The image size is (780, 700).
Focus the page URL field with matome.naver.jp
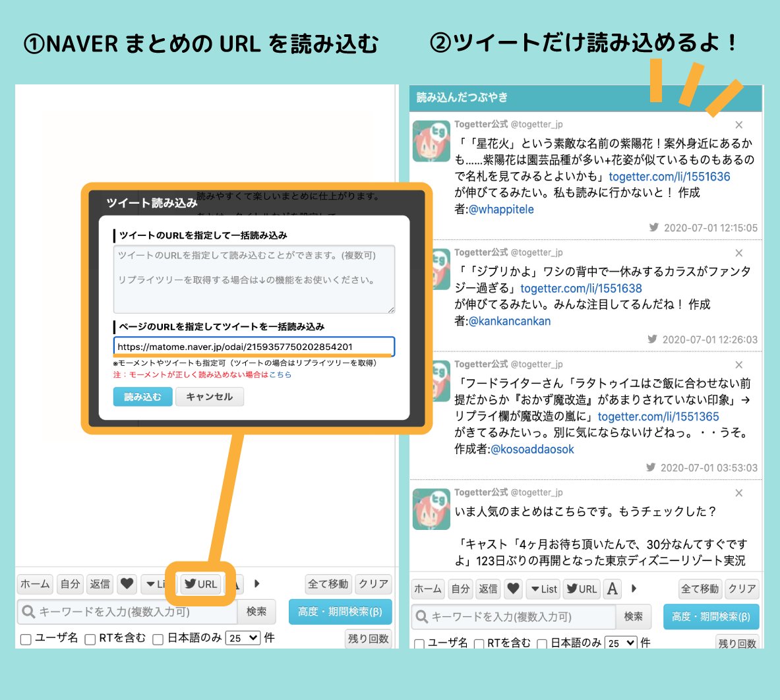pos(255,347)
